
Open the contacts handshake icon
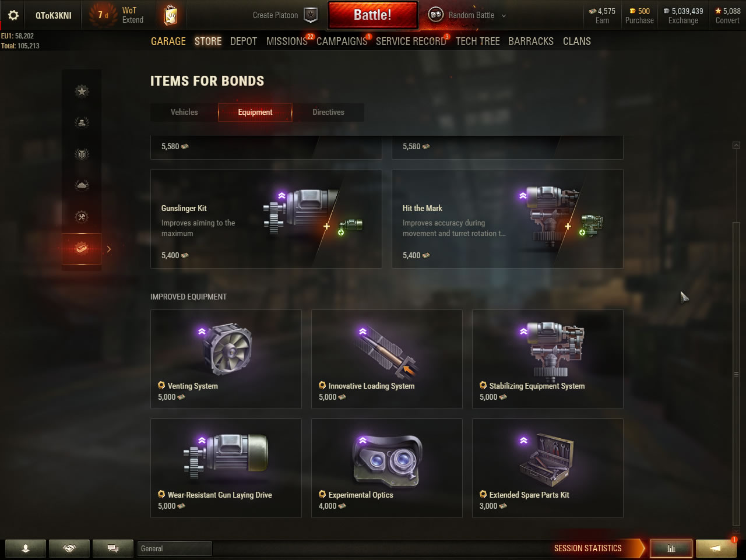pos(69,548)
